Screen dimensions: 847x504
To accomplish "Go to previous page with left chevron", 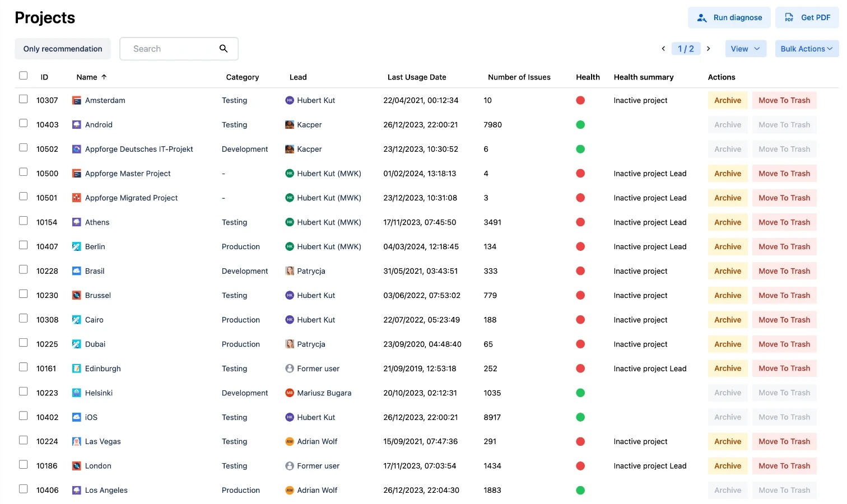I will pos(663,49).
